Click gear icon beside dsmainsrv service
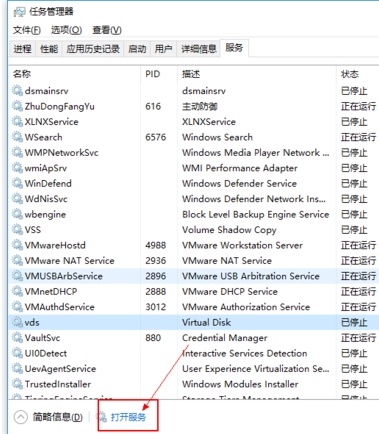379x434 pixels. (x=17, y=90)
